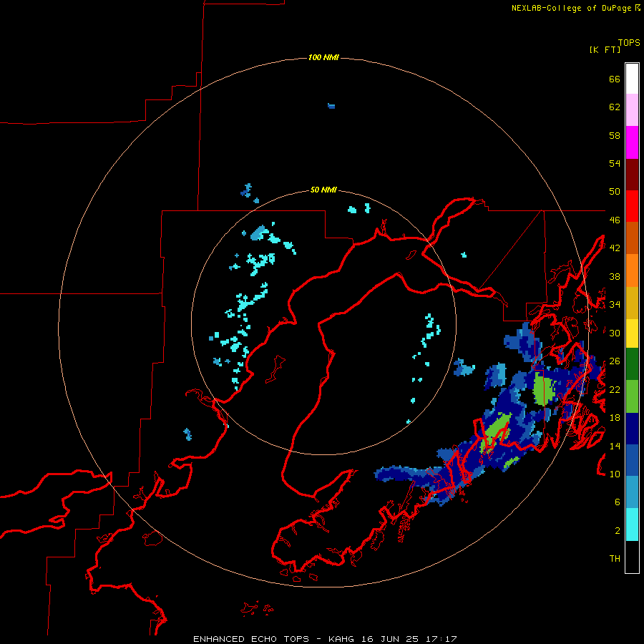Viewport: 644px width, 644px height.
Task: Click the lone blue echo below the 100 NMI label
Action: [x=331, y=106]
